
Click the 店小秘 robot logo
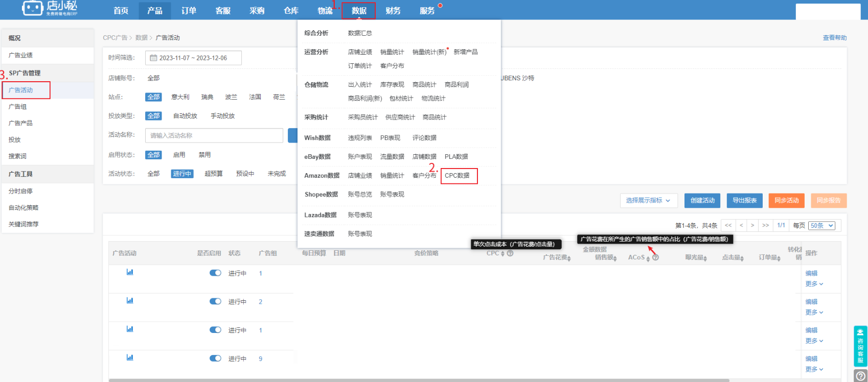click(32, 8)
